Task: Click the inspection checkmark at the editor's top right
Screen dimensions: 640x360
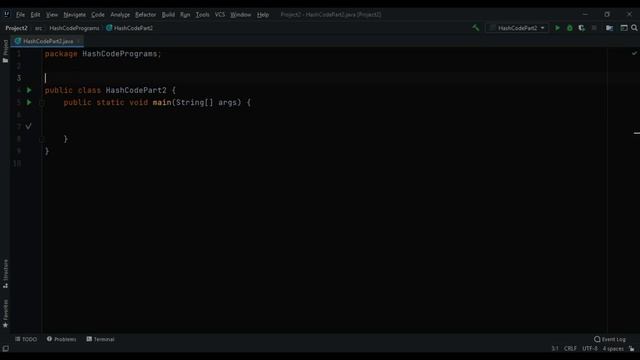Action: click(x=634, y=53)
